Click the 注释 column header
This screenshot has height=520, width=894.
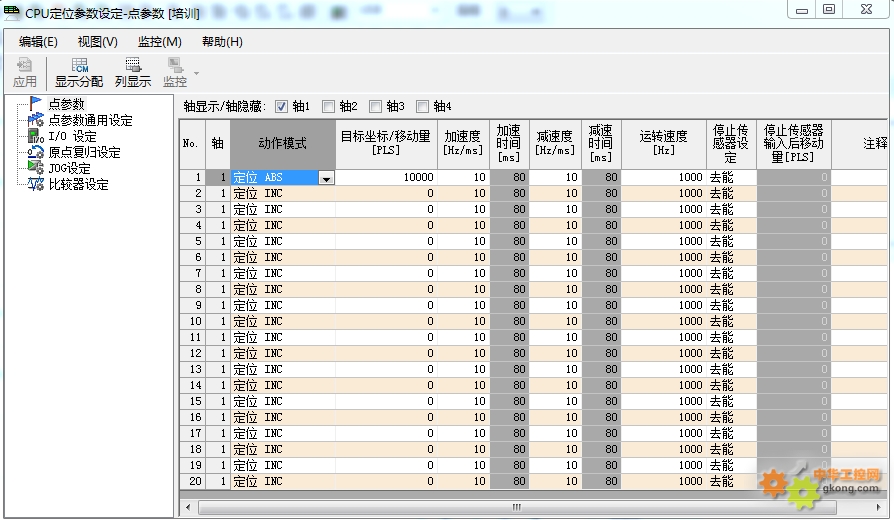click(861, 144)
